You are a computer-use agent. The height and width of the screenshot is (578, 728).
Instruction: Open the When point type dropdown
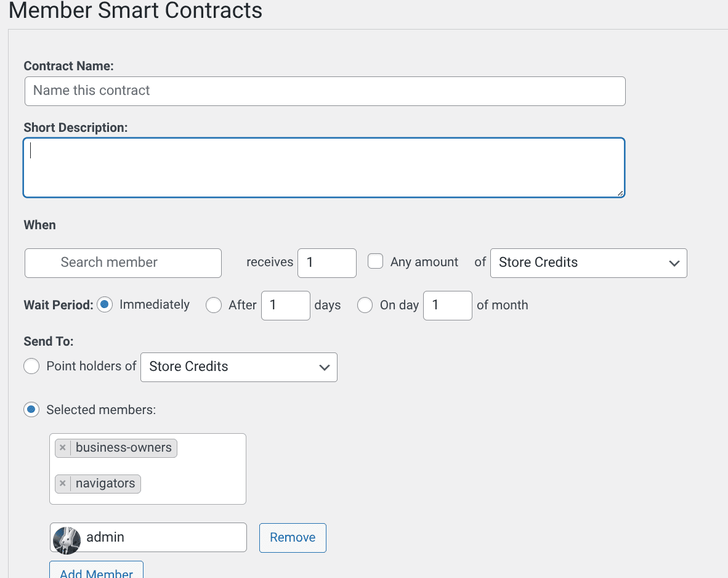(588, 263)
